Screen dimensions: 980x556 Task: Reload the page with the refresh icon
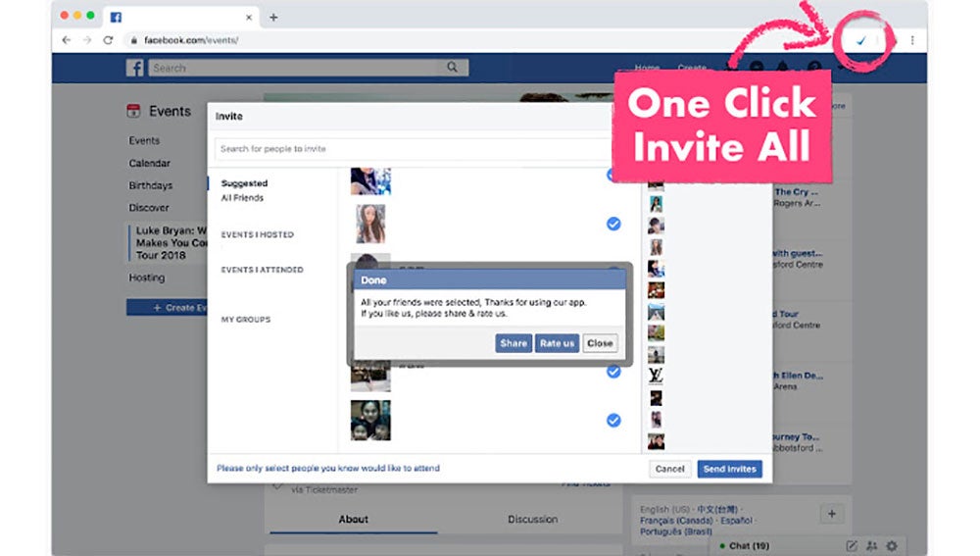pyautogui.click(x=108, y=40)
